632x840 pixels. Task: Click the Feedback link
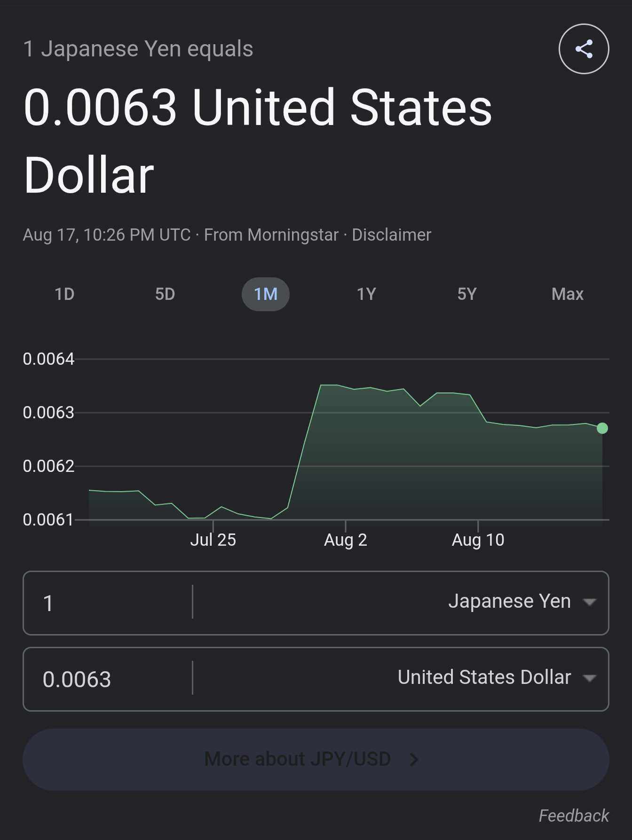pos(574,816)
